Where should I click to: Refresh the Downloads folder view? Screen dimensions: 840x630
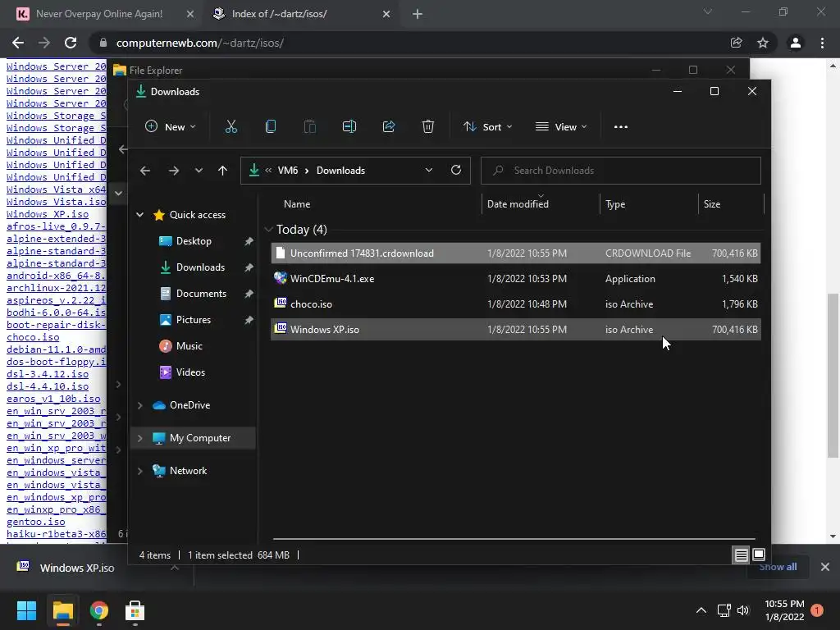[x=456, y=170]
